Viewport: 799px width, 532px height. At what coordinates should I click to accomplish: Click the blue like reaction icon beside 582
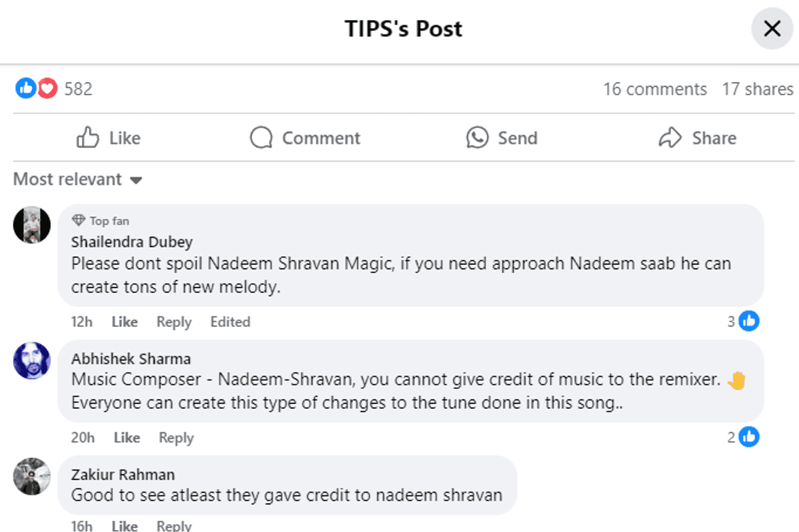[x=25, y=89]
